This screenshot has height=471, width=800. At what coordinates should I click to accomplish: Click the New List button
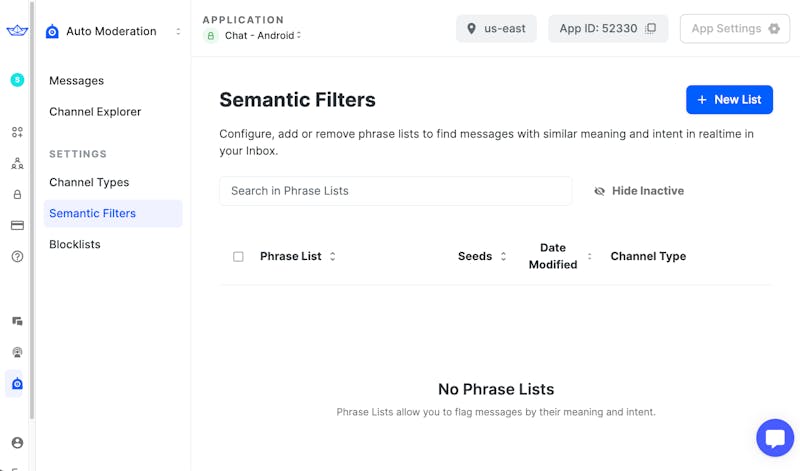tap(729, 100)
